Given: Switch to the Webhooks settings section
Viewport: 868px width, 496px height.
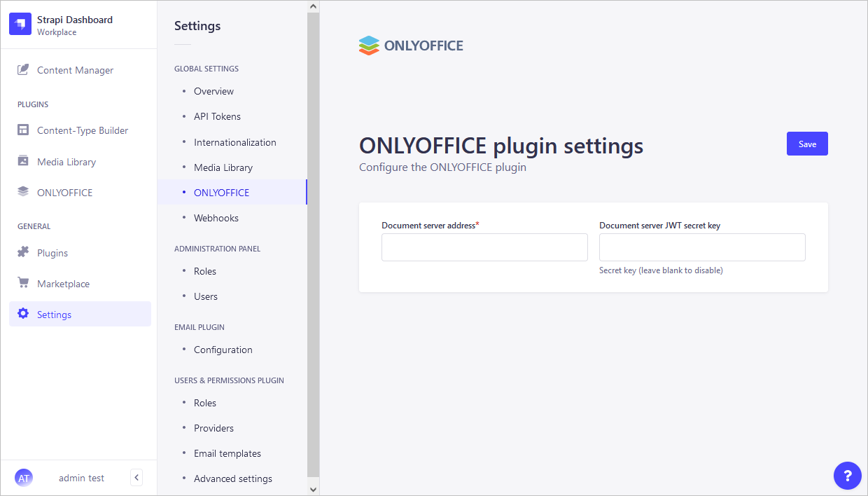Looking at the screenshot, I should [217, 218].
